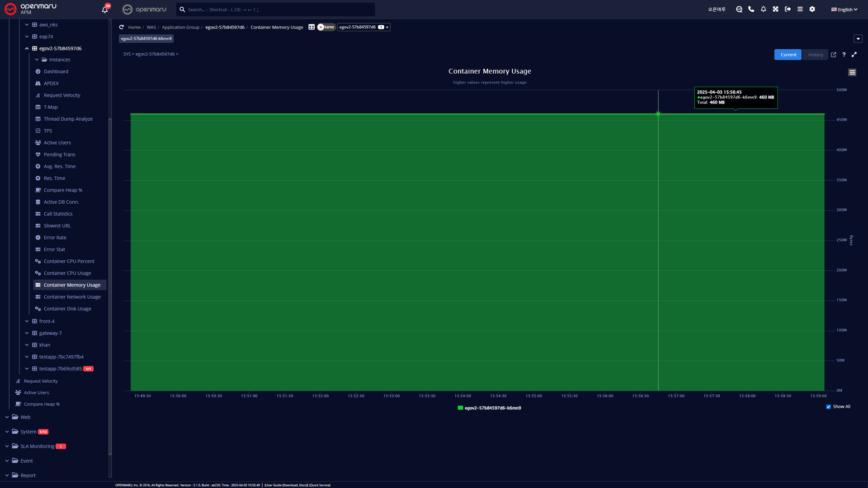Open Container Network Usage menu item
The image size is (868, 488).
(x=72, y=297)
